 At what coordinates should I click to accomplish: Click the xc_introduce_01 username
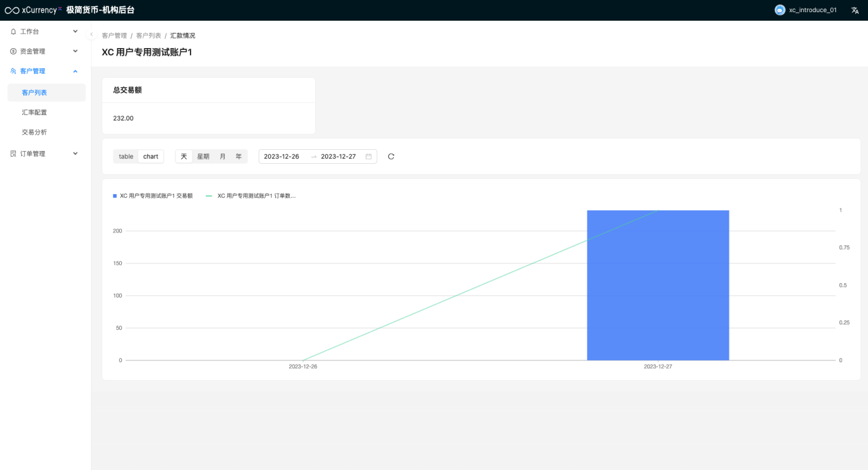pos(813,10)
